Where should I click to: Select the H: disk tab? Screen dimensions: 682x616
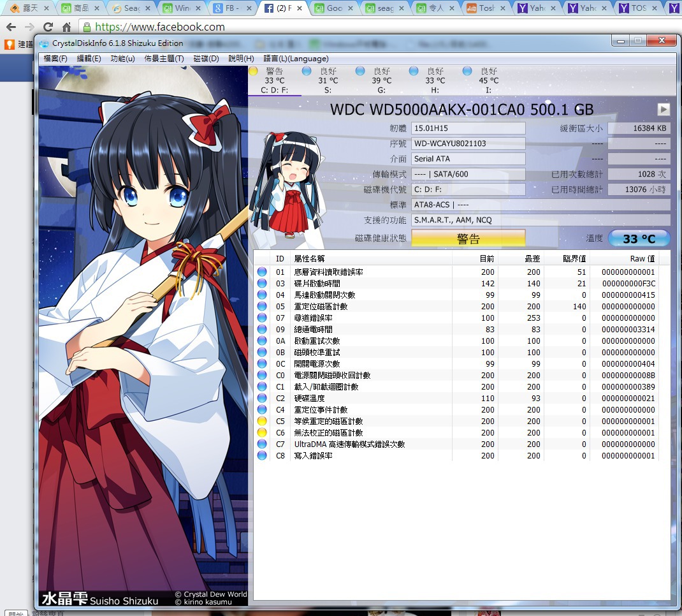[435, 80]
